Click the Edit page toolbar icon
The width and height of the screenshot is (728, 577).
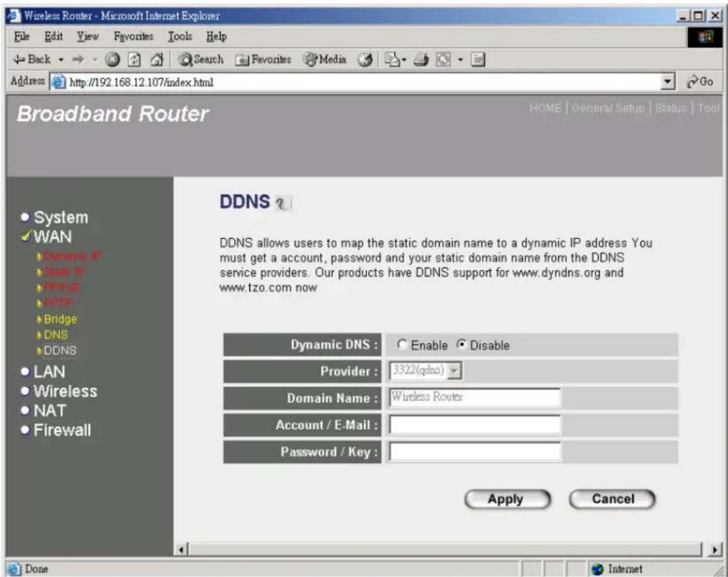(x=443, y=59)
